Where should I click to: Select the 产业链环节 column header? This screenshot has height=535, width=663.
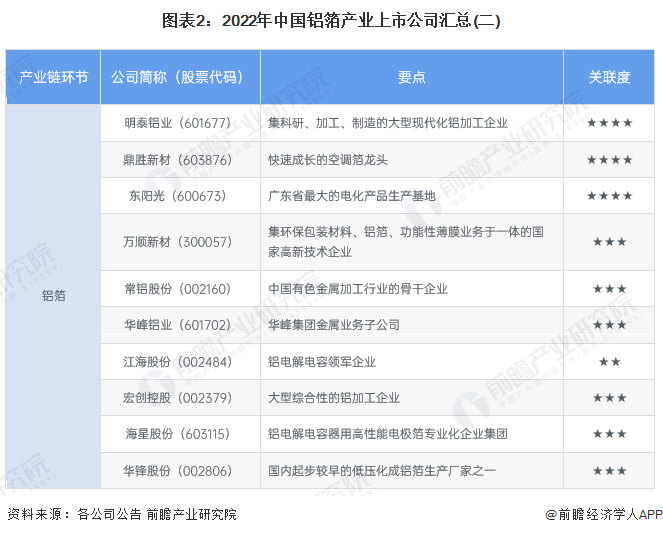[x=53, y=77]
